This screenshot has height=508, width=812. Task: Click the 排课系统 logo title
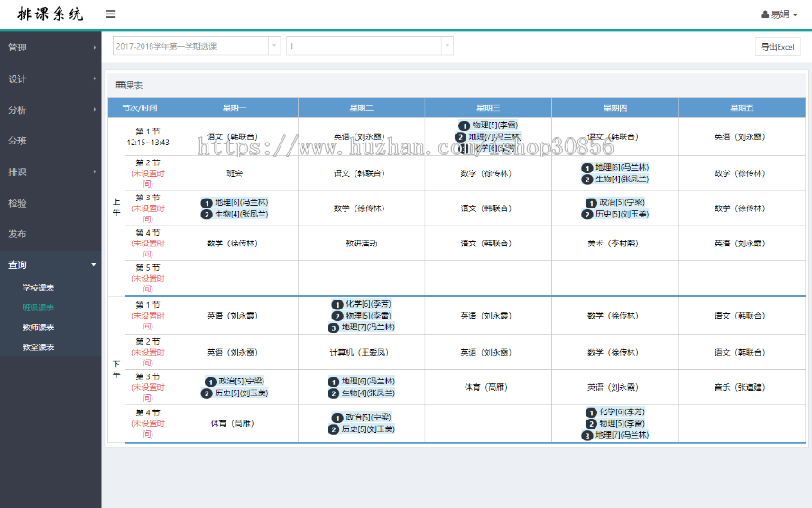51,14
